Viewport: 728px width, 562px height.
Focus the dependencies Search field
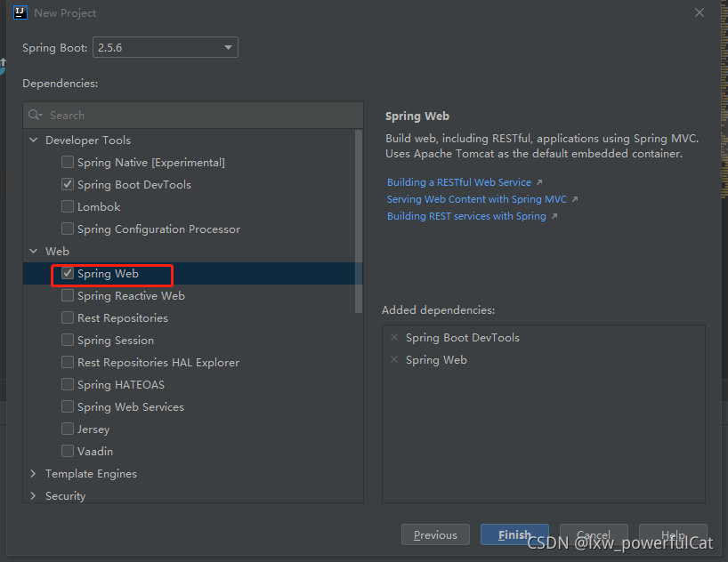[193, 115]
